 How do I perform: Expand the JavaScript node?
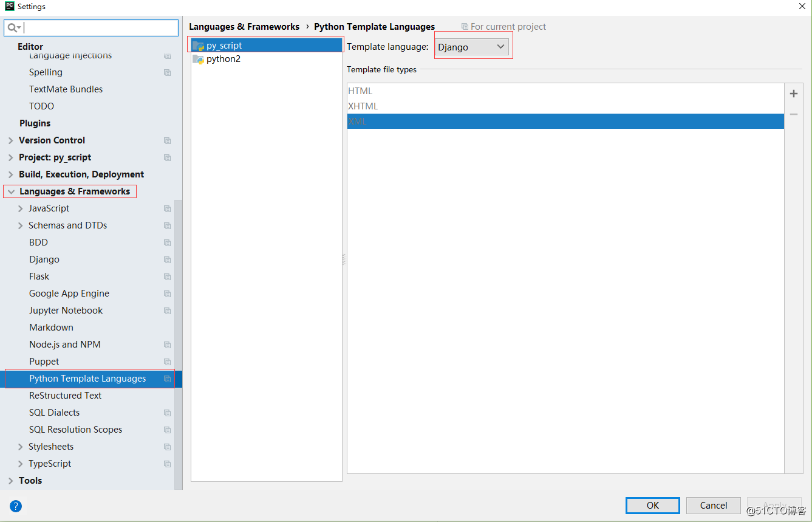click(x=21, y=208)
